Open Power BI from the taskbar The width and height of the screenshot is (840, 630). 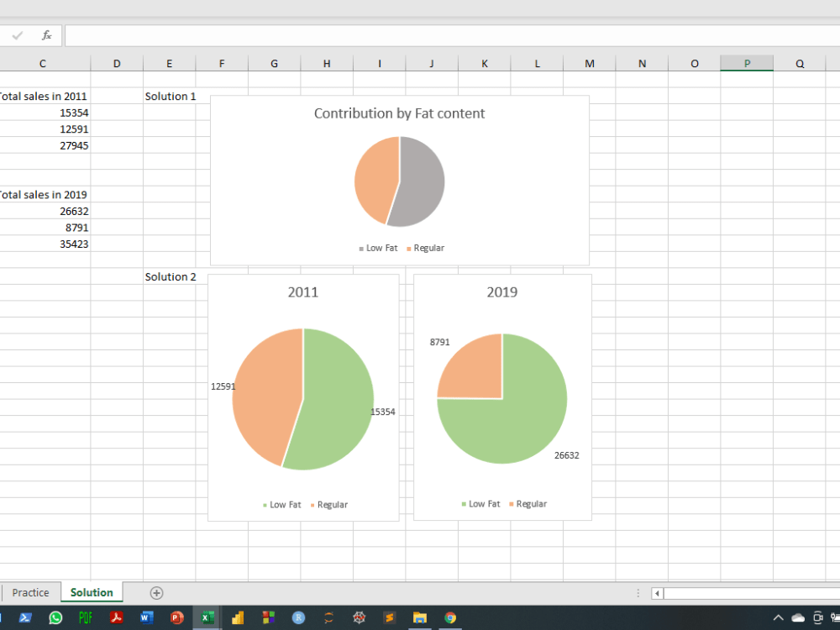coord(238,617)
